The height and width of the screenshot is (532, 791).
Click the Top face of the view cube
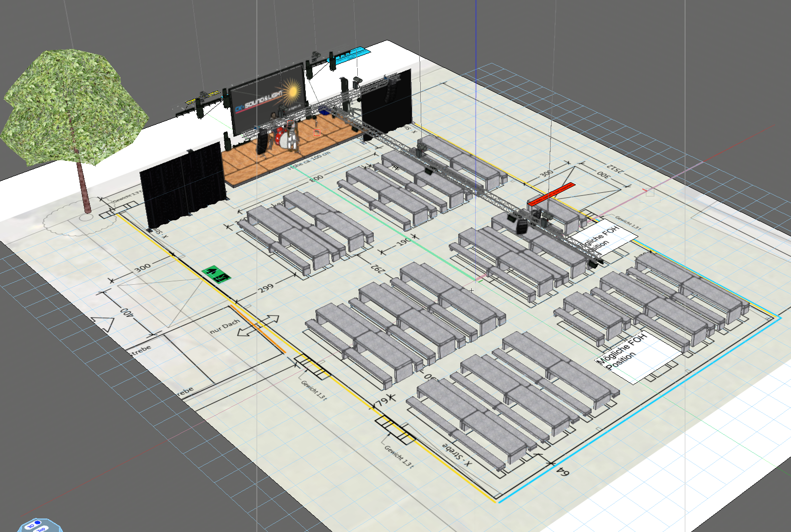coord(42,529)
